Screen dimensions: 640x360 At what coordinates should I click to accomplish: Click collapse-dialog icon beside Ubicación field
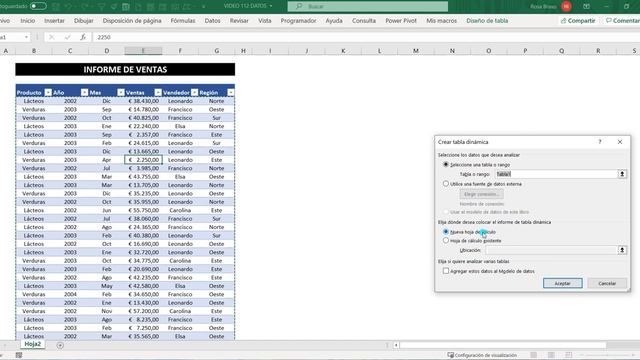point(622,250)
